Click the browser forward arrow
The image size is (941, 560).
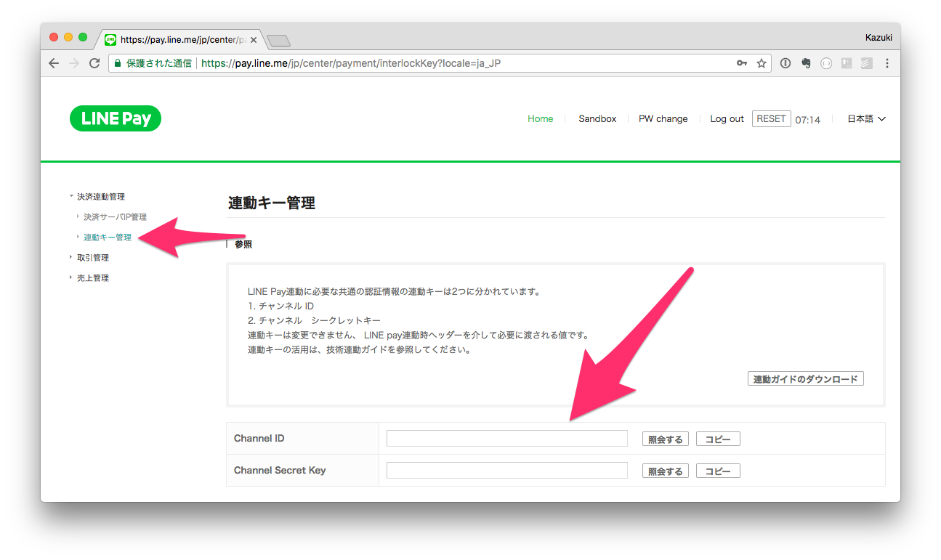point(73,63)
